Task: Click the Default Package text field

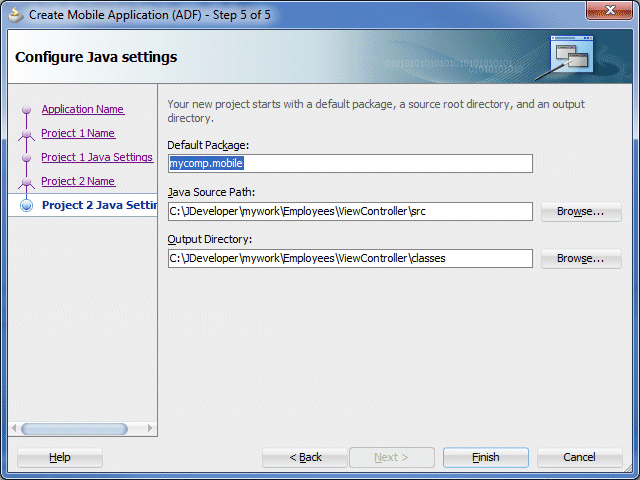Action: 350,163
